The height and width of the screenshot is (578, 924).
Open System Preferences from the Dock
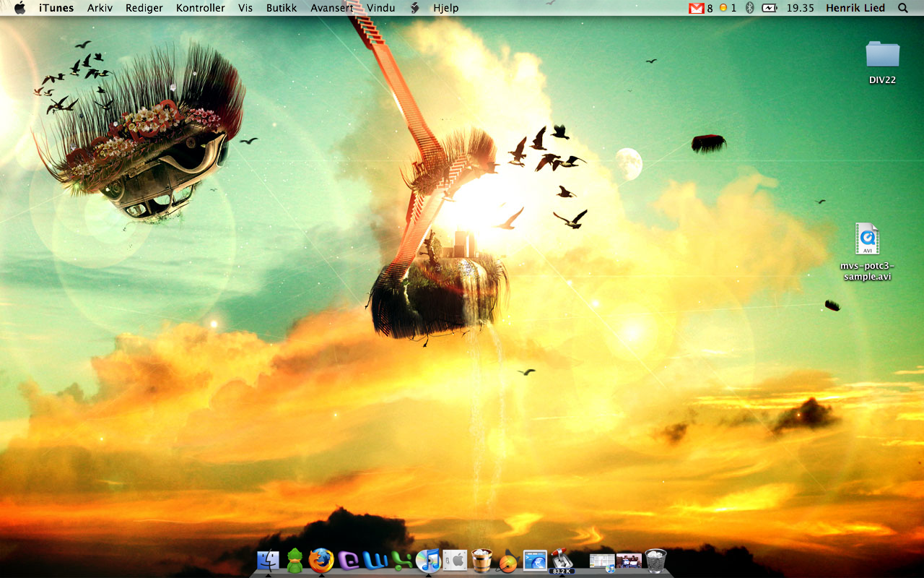click(x=455, y=560)
